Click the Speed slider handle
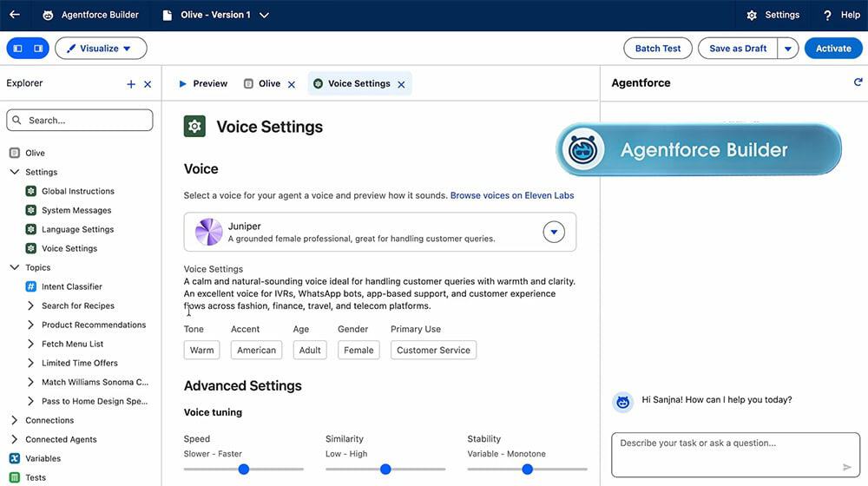This screenshot has height=486, width=868. [244, 470]
